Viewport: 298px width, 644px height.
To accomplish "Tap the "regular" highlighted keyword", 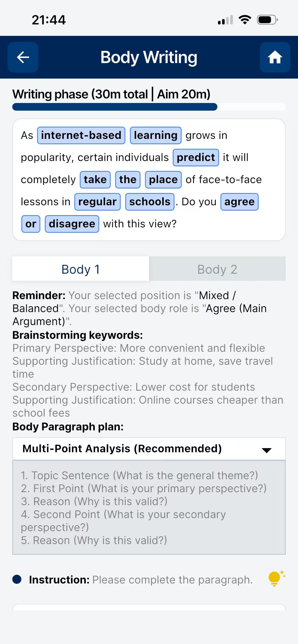I will pyautogui.click(x=97, y=202).
